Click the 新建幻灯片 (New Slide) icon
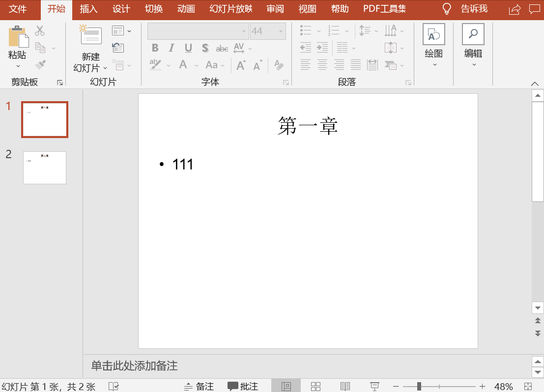This screenshot has height=392, width=544. pyautogui.click(x=90, y=35)
